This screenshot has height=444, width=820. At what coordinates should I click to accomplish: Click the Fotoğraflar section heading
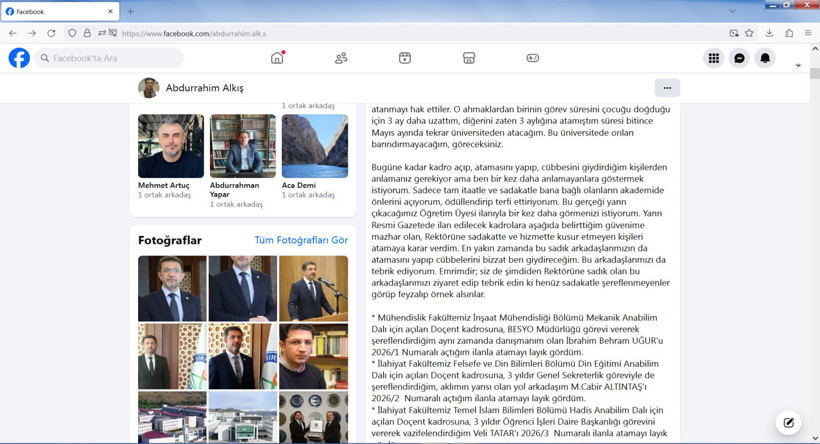[169, 240]
